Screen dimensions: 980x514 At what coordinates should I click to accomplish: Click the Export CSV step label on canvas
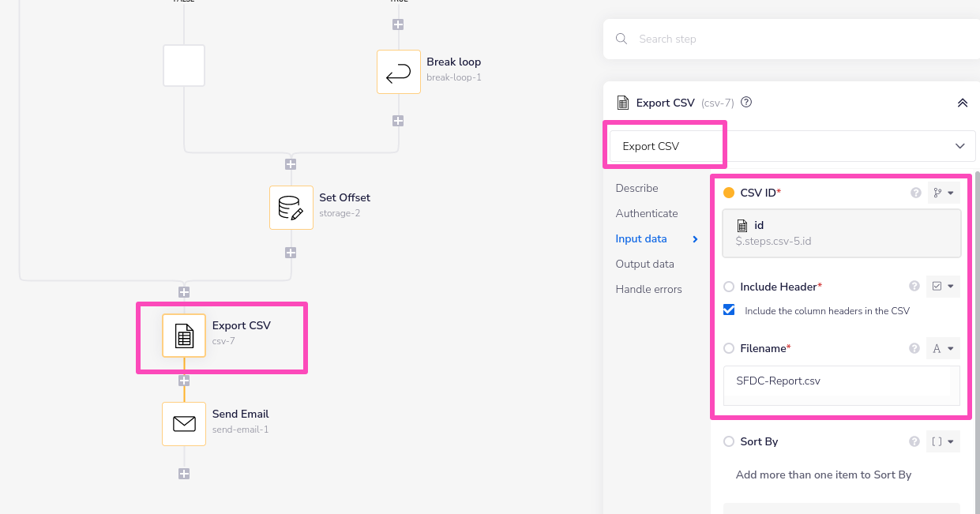tap(241, 325)
